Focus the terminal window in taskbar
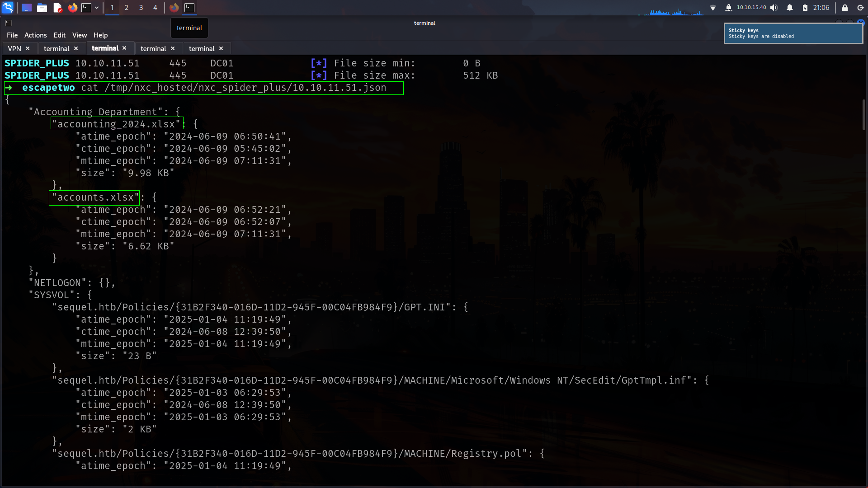 pyautogui.click(x=189, y=8)
